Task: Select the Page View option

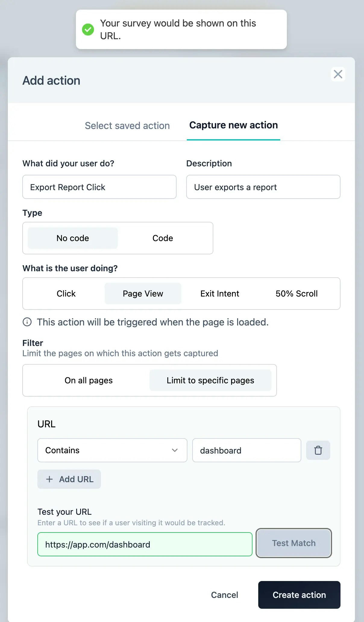Action: tap(143, 294)
